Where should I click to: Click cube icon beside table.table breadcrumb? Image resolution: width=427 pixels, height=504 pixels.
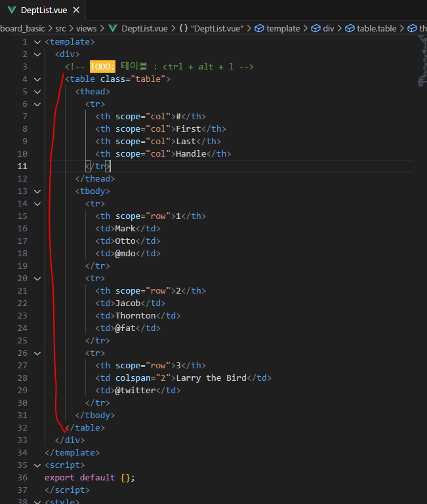point(350,28)
